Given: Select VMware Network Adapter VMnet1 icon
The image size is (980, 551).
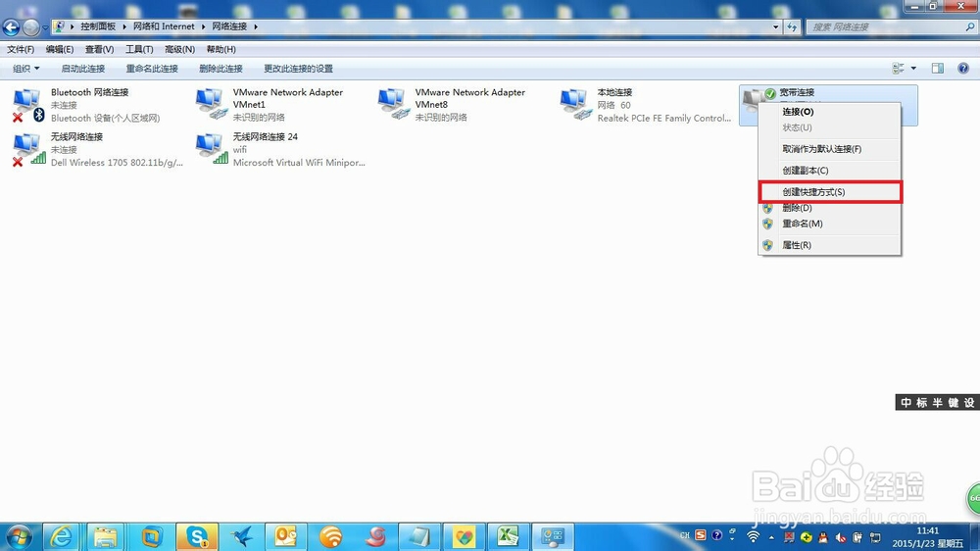Looking at the screenshot, I should pyautogui.click(x=211, y=104).
